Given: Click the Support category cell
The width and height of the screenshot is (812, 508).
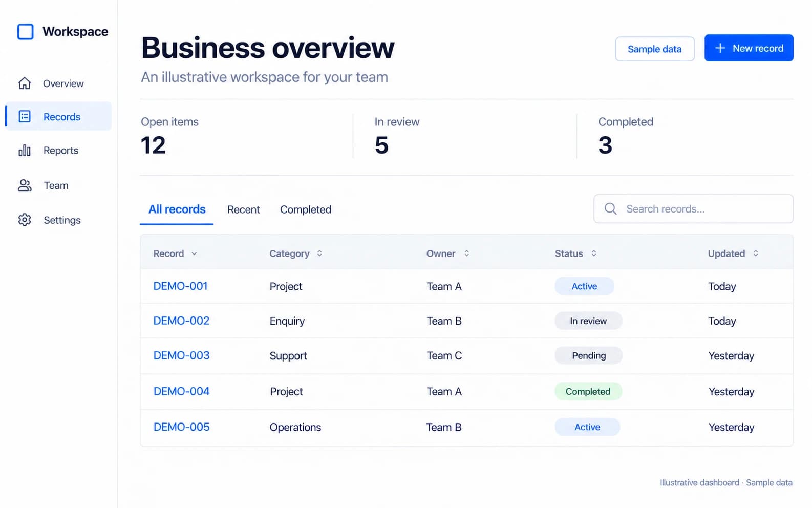Looking at the screenshot, I should [288, 356].
